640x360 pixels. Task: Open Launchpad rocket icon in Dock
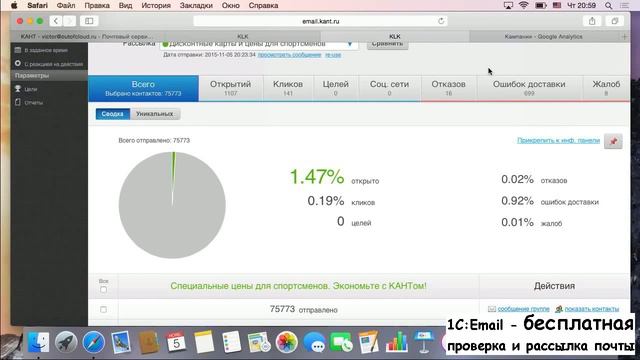[x=66, y=342]
